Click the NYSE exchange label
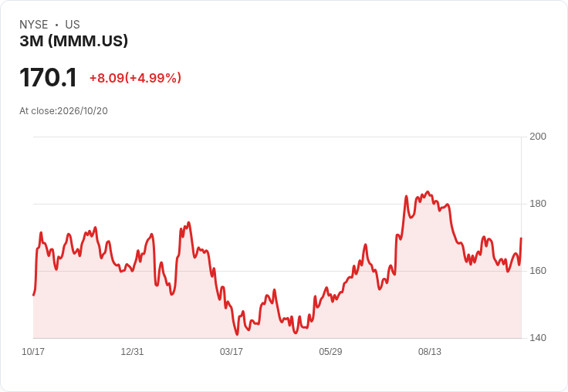The width and height of the screenshot is (568, 392). click(x=34, y=25)
